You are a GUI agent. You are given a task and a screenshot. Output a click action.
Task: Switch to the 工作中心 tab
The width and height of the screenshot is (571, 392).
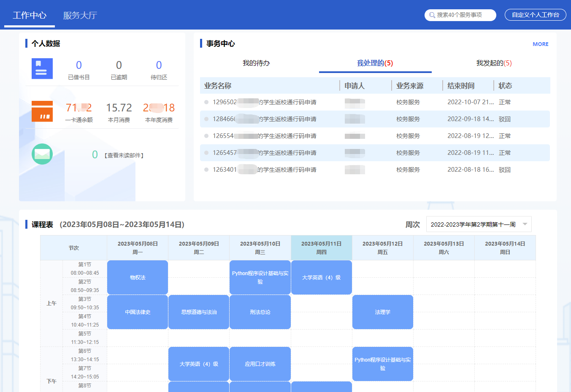click(30, 15)
